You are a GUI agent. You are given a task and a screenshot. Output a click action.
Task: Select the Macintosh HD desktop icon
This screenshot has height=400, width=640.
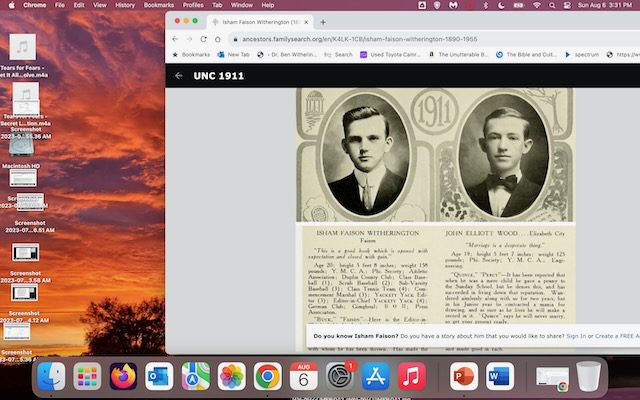(x=21, y=151)
